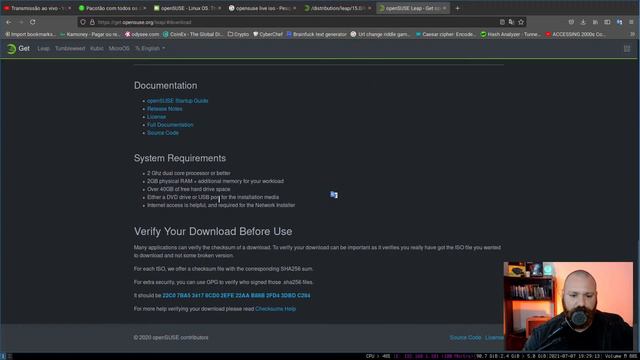Open 'CoinEx - The Global Di...' bookmark
This screenshot has width=640, height=360.
click(193, 34)
